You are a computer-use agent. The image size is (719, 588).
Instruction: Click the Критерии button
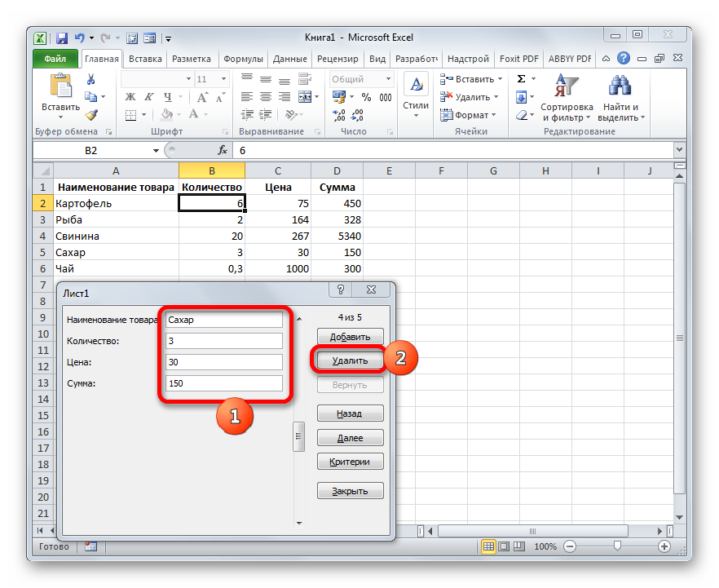(x=350, y=462)
